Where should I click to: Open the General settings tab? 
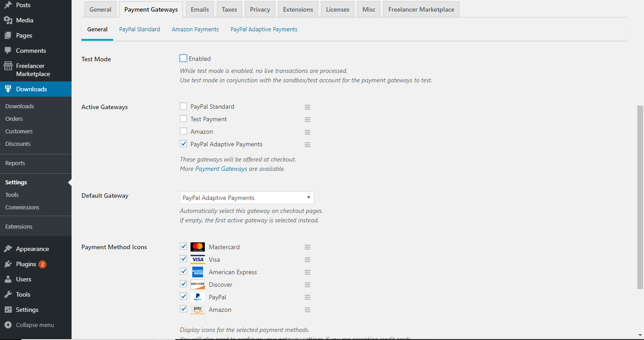tap(100, 9)
